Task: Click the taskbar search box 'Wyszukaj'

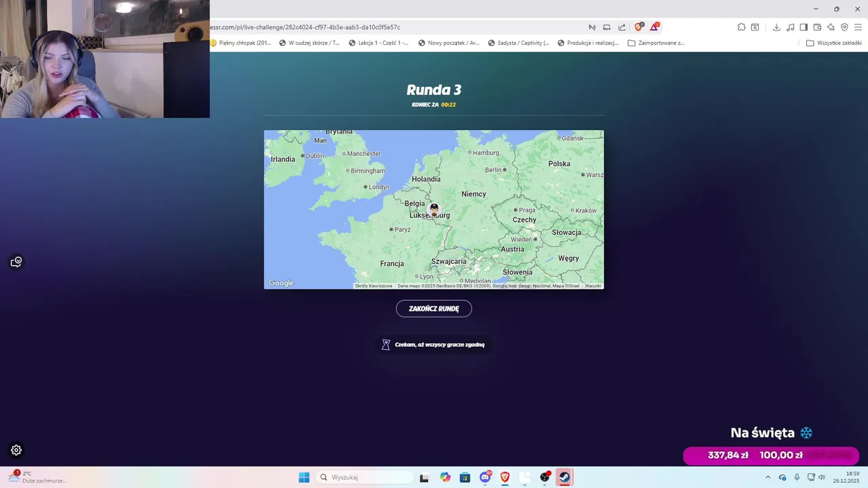Action: (365, 477)
